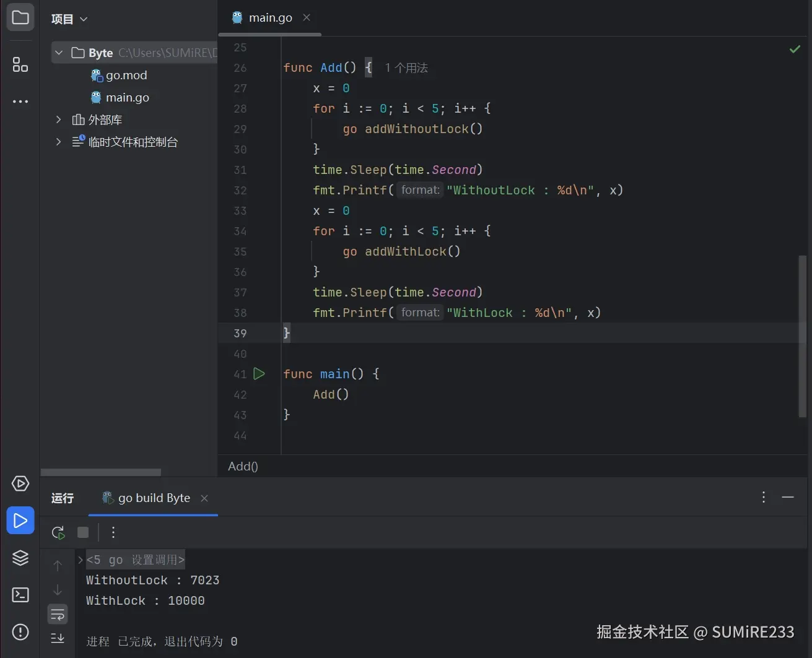
Task: Click the run gutter icon beside main()
Action: pyautogui.click(x=260, y=374)
